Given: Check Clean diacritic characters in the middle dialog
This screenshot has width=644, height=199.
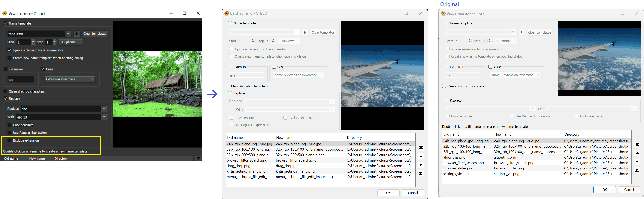Looking at the screenshot, I should [x=228, y=86].
